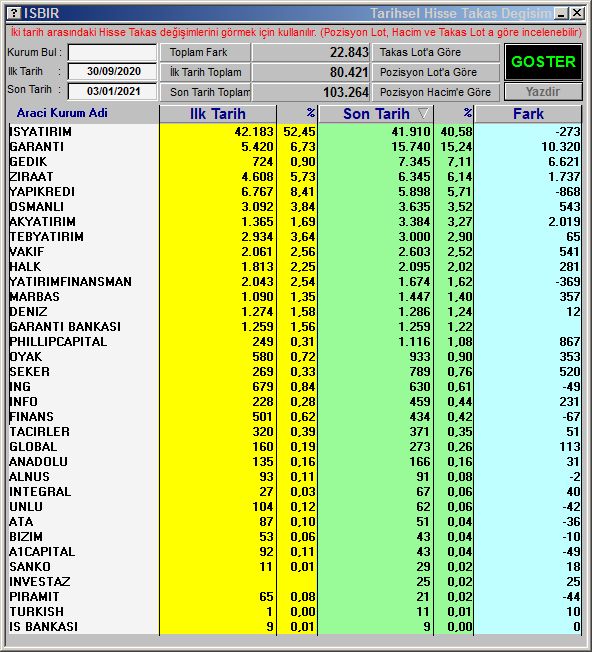Screen dimensions: 592x652
Task: Select Pozisyon Hacim'e Göre option
Action: (436, 92)
